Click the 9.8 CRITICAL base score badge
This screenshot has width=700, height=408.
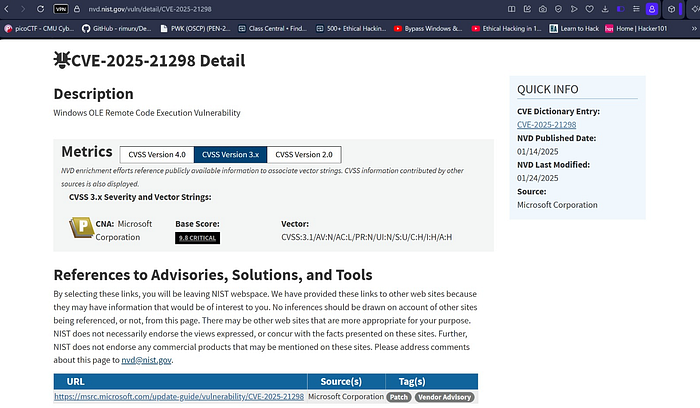click(197, 238)
